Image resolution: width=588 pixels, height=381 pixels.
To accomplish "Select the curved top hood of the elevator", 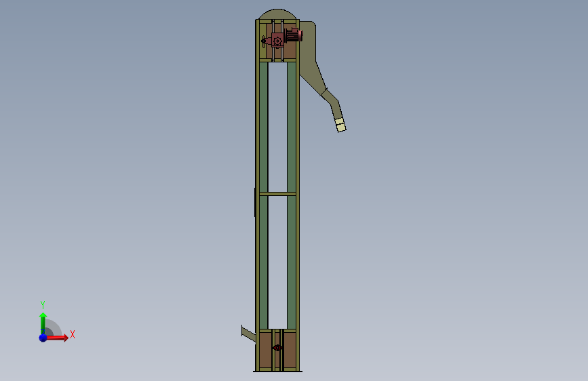I will 277,14.
